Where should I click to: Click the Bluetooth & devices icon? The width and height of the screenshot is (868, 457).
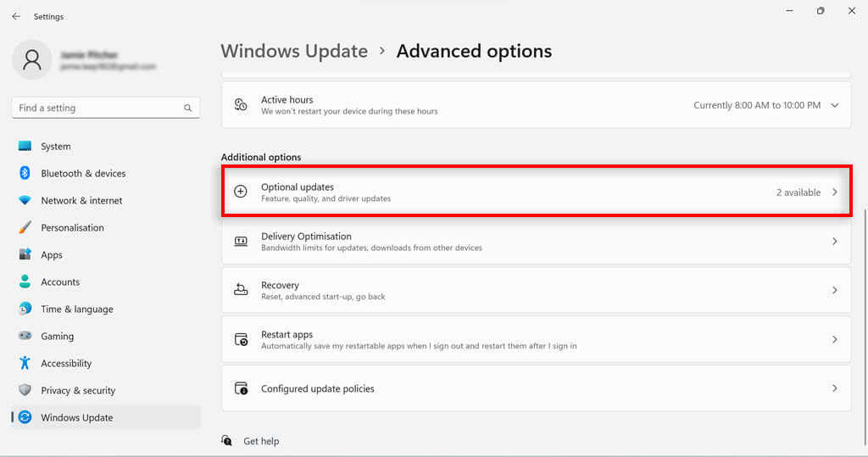coord(25,173)
